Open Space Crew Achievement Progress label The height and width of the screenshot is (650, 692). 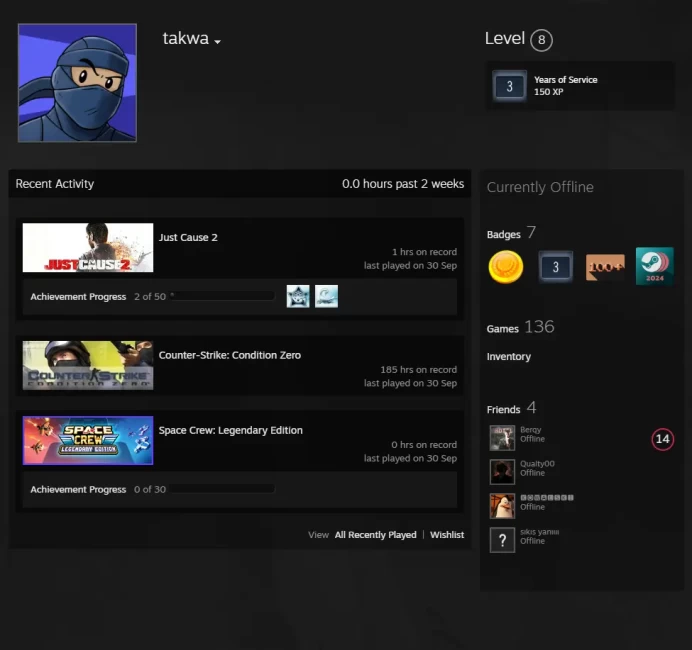point(78,489)
